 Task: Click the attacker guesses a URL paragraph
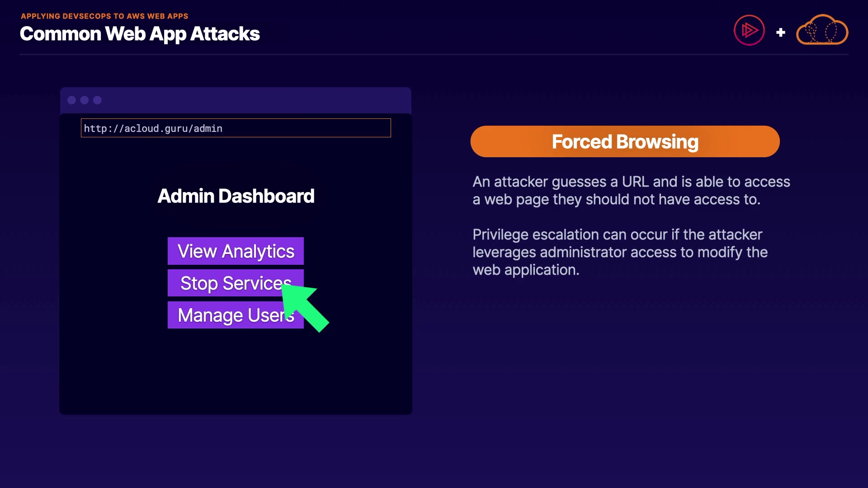[631, 190]
